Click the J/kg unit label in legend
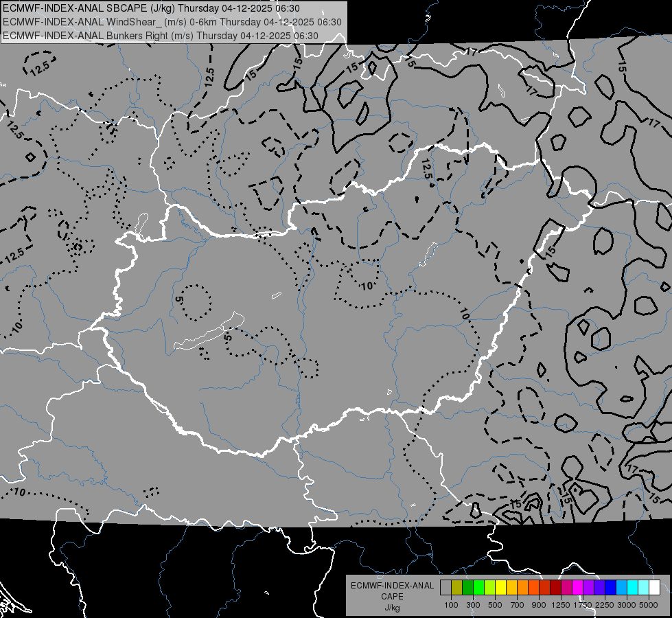672x618 pixels. coord(392,608)
